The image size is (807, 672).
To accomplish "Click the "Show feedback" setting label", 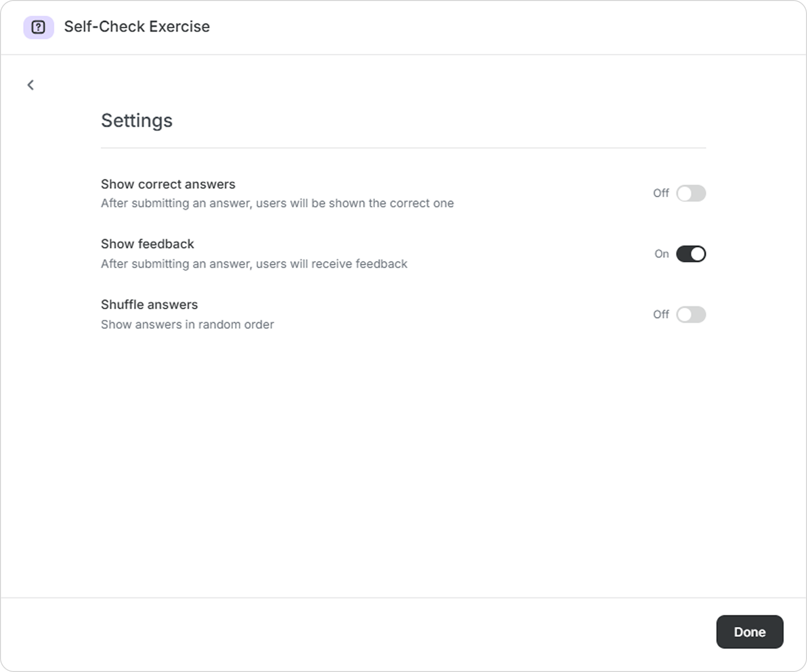I will point(147,244).
